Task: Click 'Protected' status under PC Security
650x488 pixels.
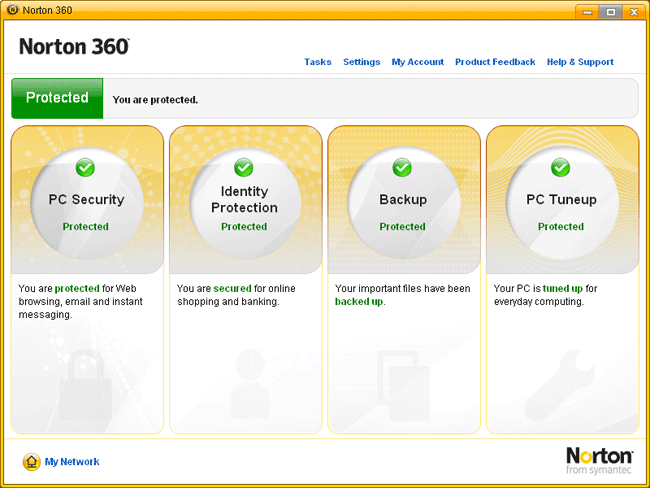Action: click(85, 226)
